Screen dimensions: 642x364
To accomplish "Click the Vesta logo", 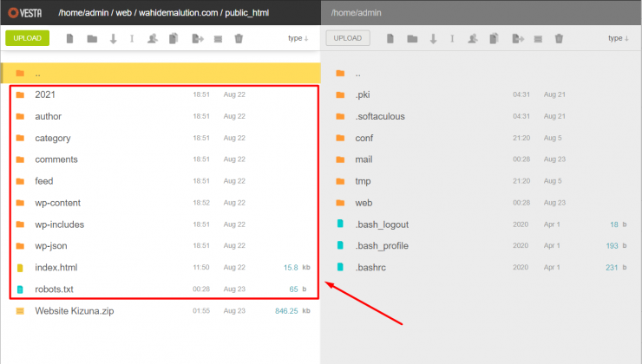I will [x=25, y=13].
